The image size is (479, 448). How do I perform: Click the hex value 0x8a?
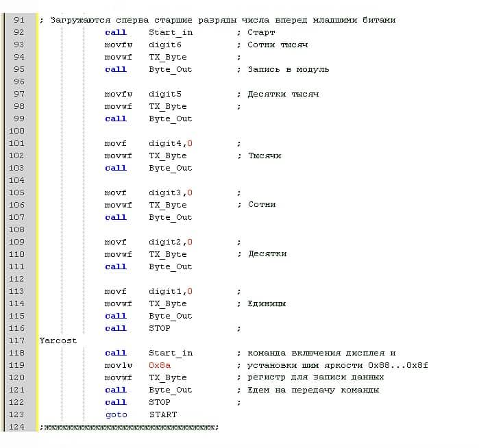(x=160, y=365)
